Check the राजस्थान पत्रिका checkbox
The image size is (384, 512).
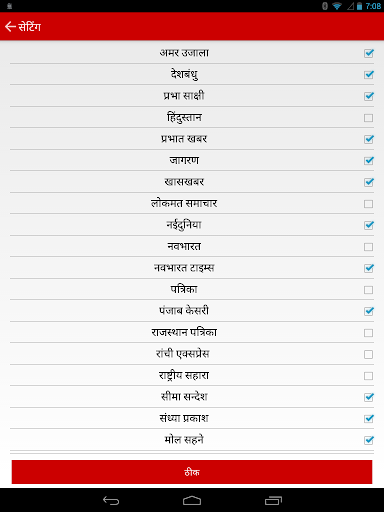click(x=369, y=333)
